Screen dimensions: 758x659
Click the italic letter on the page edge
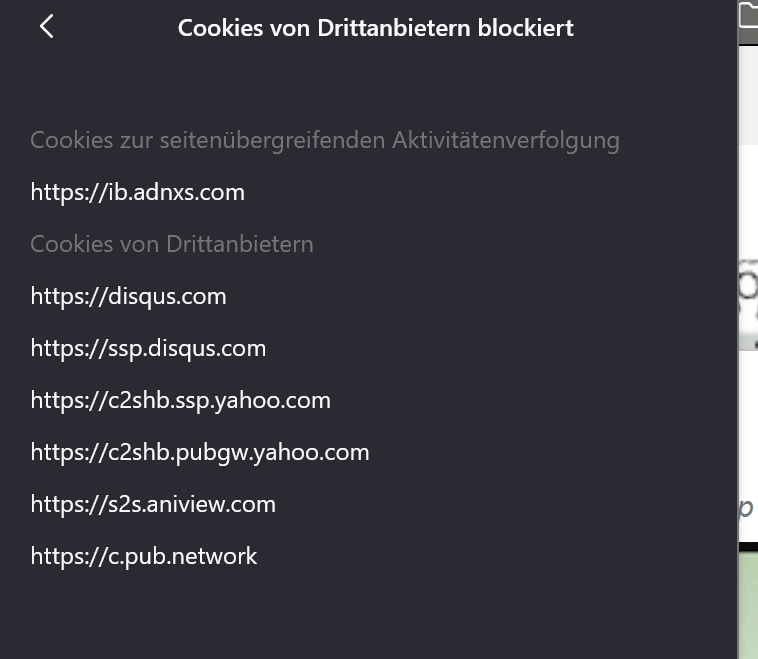[x=747, y=508]
